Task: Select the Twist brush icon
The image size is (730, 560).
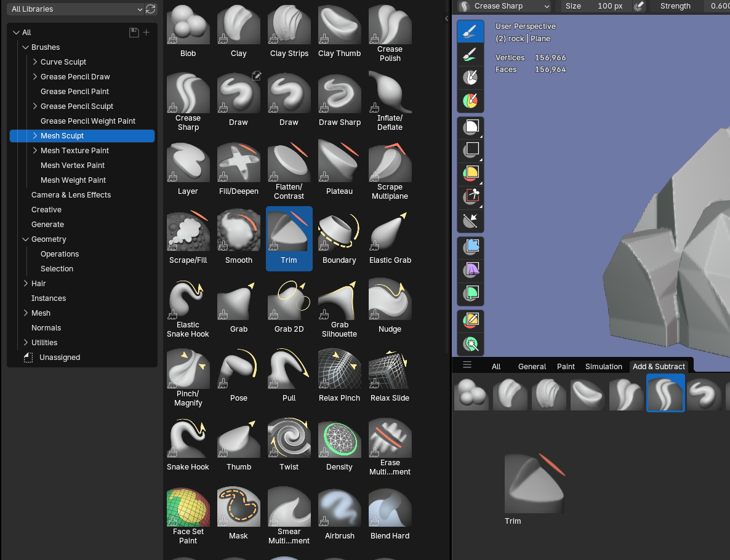Action: 289,444
